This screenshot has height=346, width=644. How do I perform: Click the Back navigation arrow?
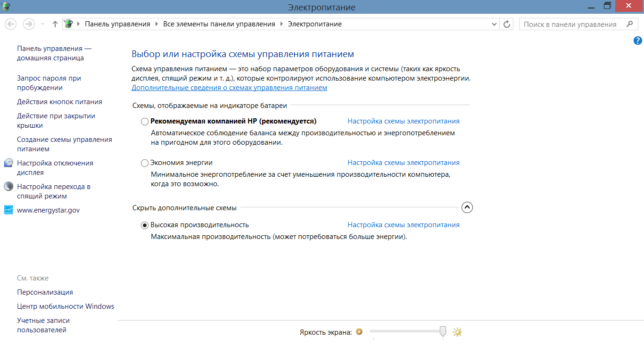click(x=10, y=24)
